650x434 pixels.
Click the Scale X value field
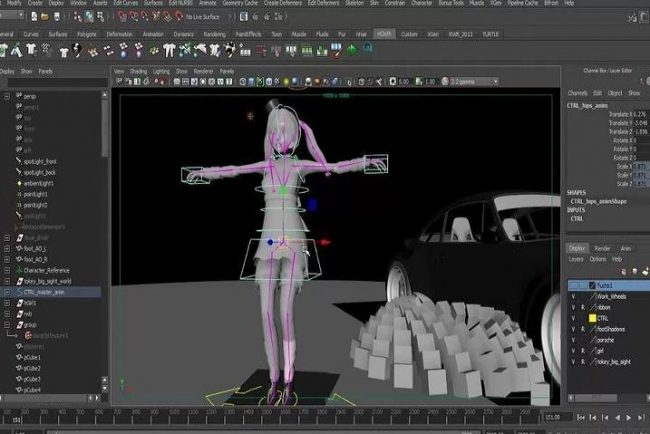[x=641, y=166]
